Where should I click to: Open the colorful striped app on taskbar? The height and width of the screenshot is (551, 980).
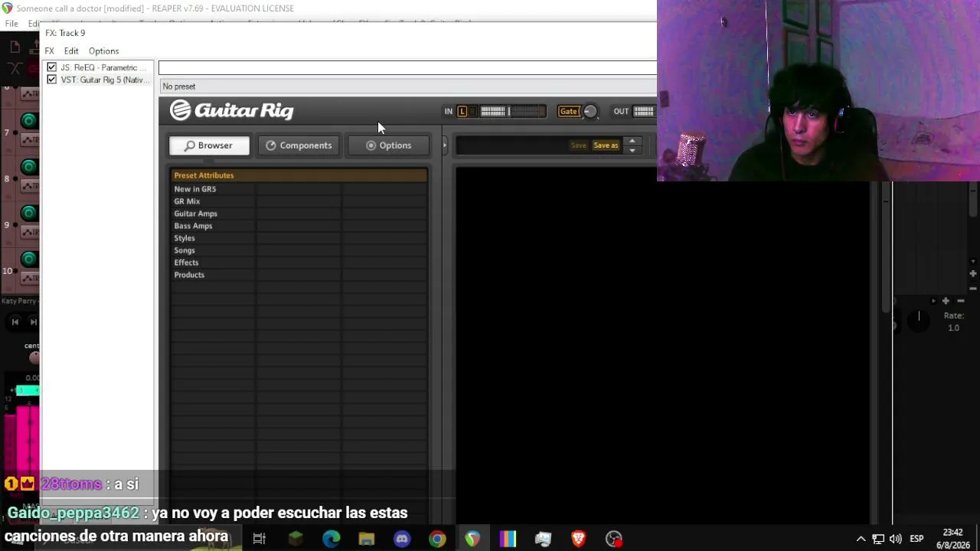click(508, 539)
